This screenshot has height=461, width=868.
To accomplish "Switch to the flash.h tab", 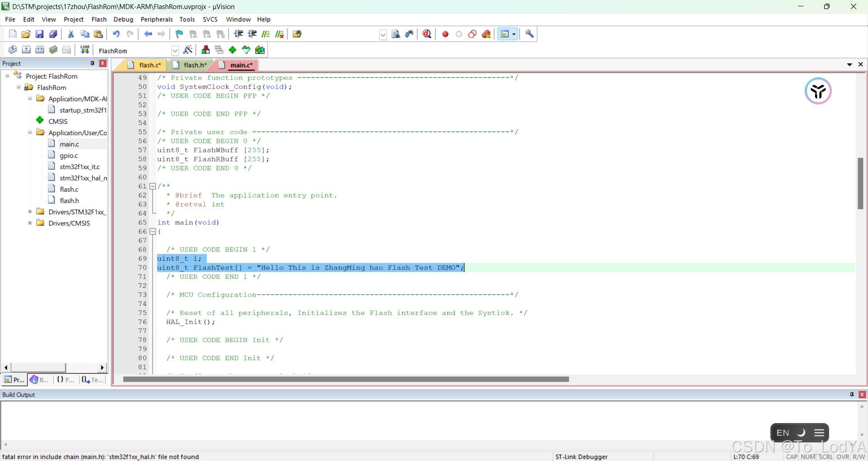I will click(x=190, y=65).
